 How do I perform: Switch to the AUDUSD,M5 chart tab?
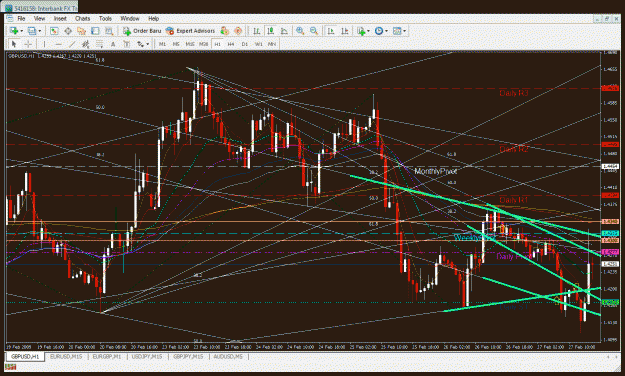(228, 356)
